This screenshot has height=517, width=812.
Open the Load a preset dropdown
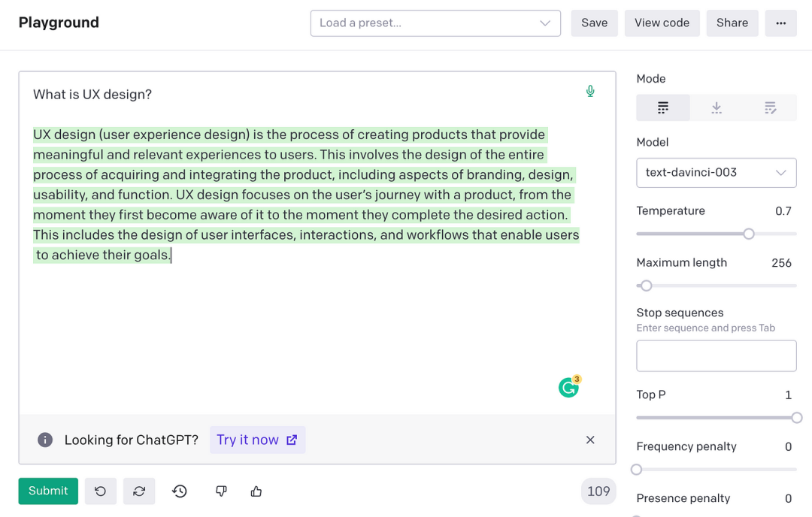[x=435, y=23]
